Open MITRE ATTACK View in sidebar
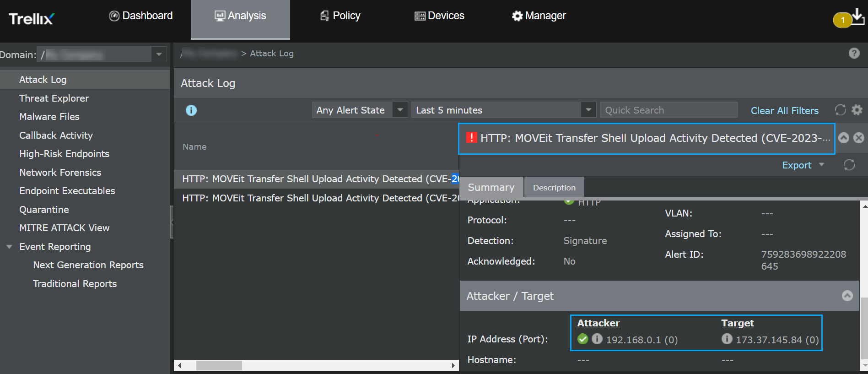This screenshot has height=374, width=868. [x=65, y=228]
